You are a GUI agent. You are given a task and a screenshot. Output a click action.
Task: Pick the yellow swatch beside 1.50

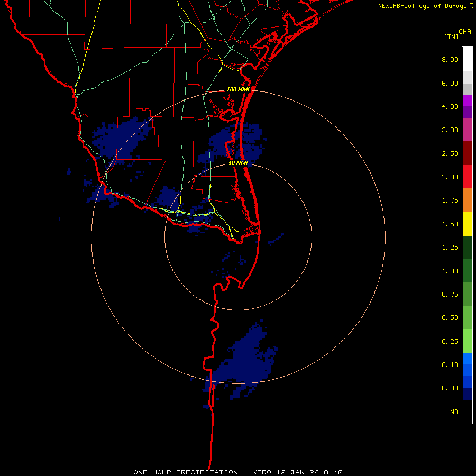pyautogui.click(x=467, y=224)
